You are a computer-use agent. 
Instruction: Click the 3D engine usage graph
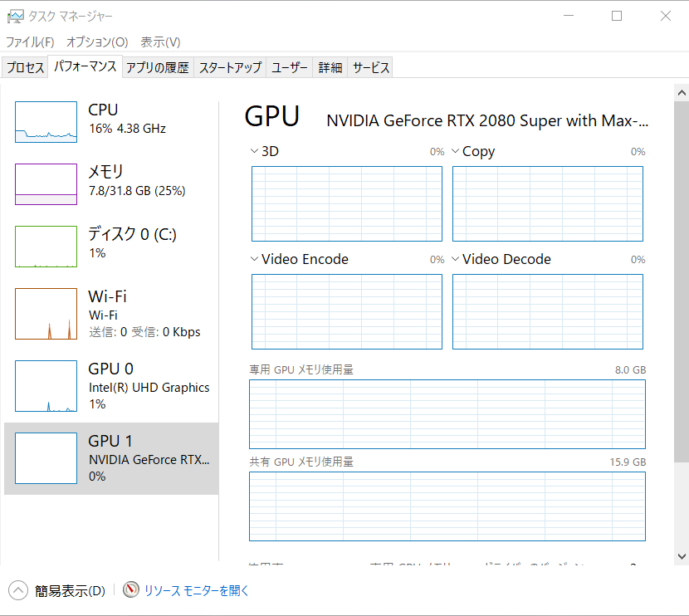tap(347, 204)
